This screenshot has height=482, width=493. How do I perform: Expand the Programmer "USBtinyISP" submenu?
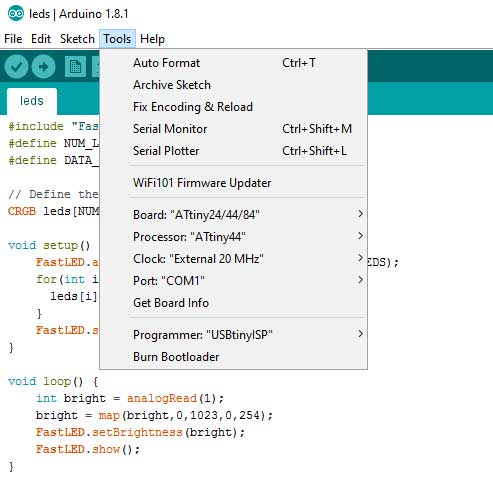pyautogui.click(x=233, y=335)
